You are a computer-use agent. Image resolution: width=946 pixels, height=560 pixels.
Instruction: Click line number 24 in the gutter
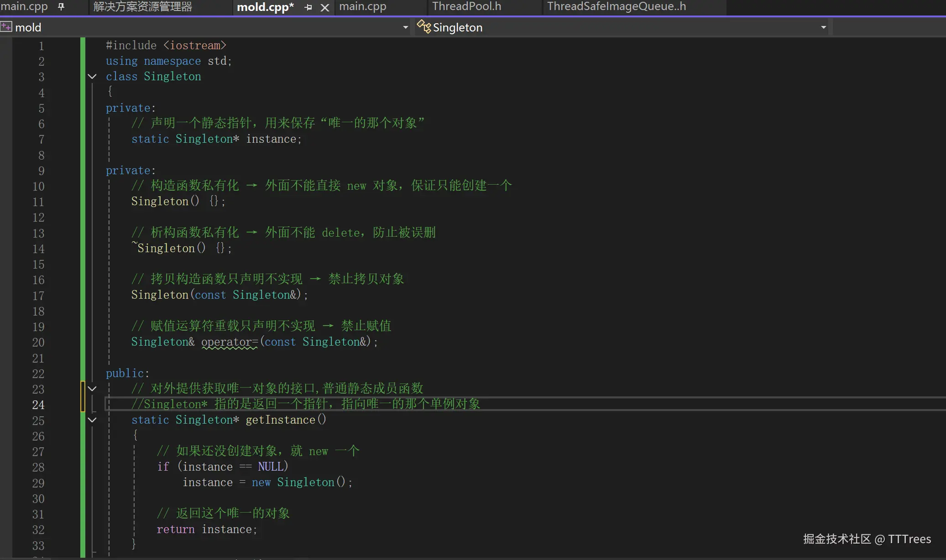point(38,404)
